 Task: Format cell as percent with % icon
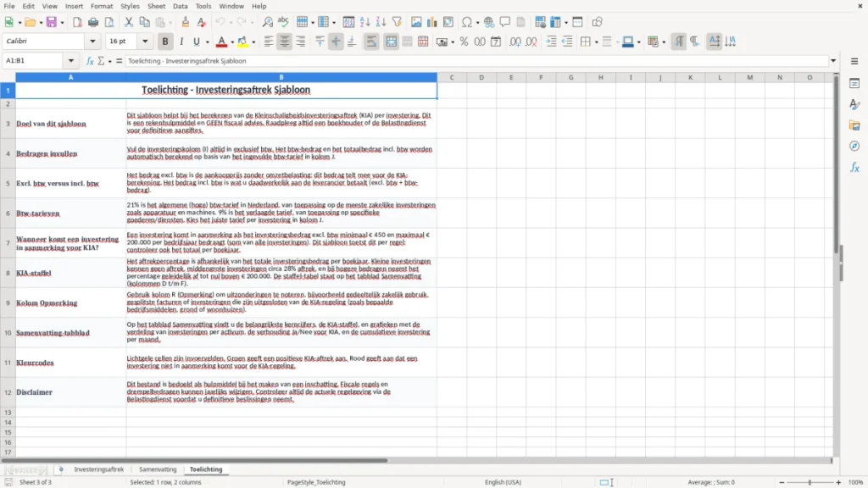[x=464, y=42]
